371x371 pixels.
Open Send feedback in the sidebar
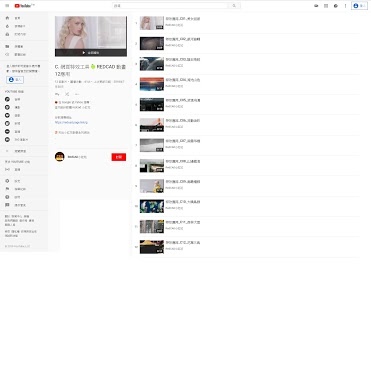[23, 205]
